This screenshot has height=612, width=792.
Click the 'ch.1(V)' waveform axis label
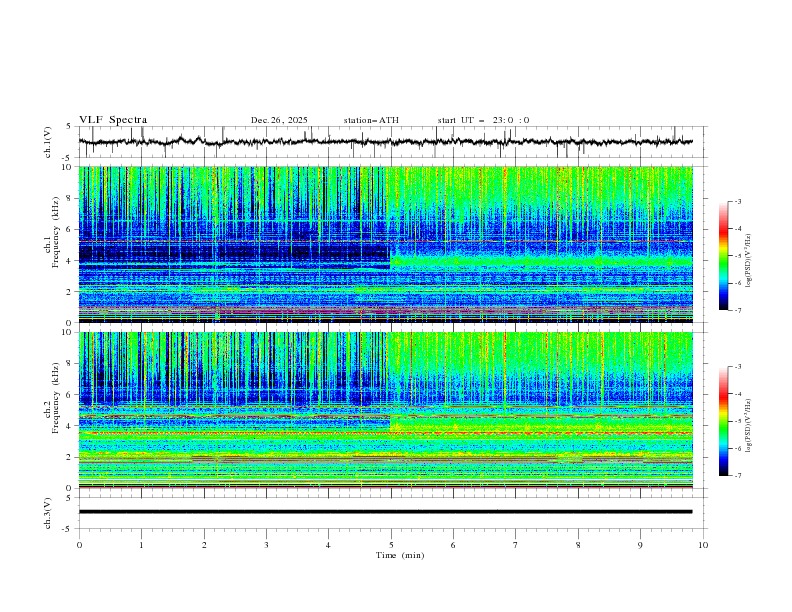pyautogui.click(x=48, y=142)
